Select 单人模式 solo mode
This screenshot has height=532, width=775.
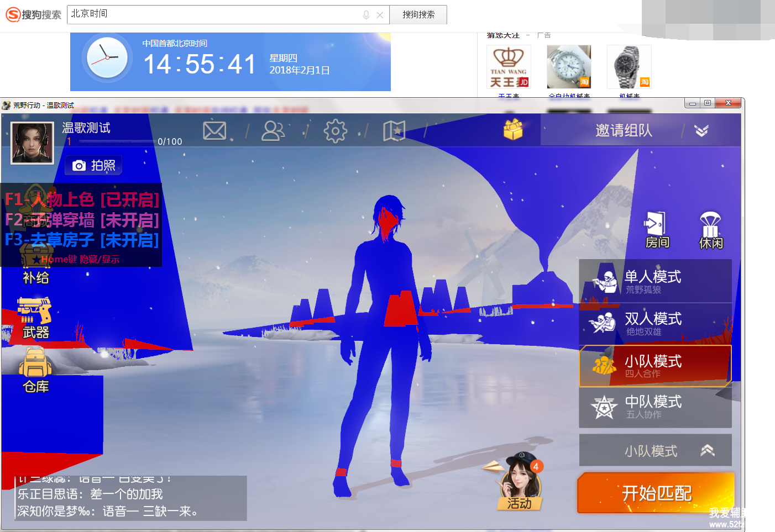point(655,281)
